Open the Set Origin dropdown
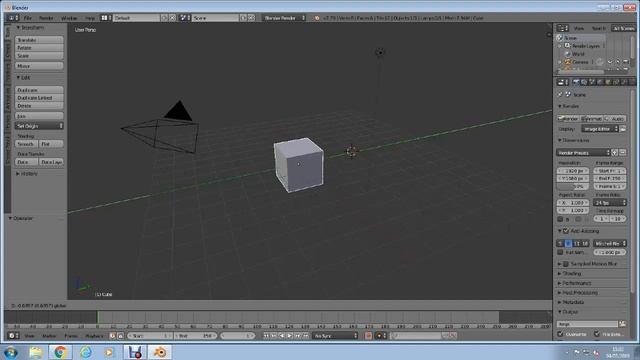Screen dimensions: 640x360 pos(39,126)
